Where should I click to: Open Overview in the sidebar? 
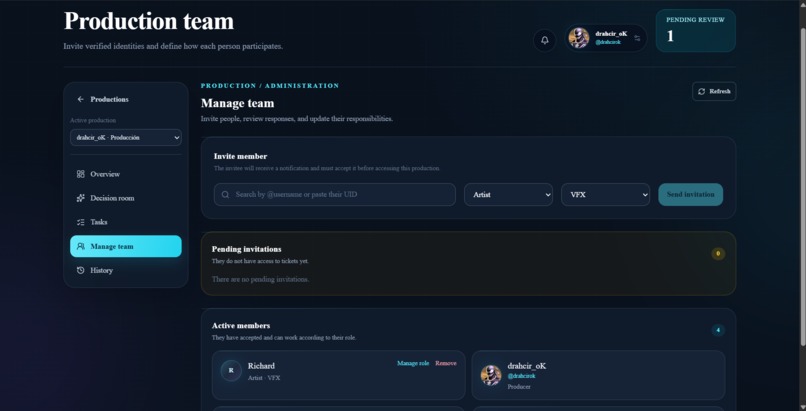(126, 174)
